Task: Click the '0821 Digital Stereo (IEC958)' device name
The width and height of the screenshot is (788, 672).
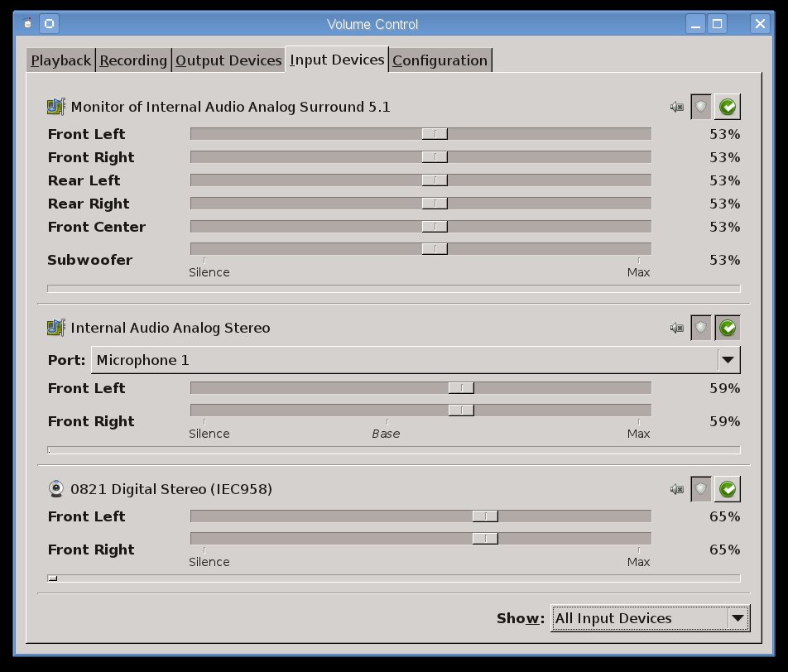Action: (171, 489)
